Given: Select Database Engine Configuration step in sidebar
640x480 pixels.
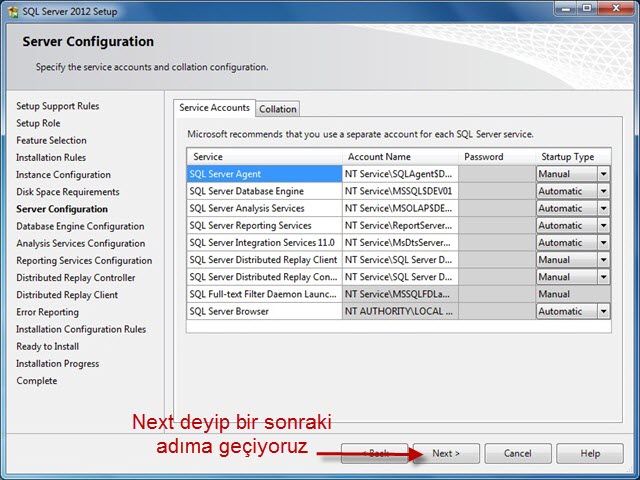Looking at the screenshot, I should 80,226.
